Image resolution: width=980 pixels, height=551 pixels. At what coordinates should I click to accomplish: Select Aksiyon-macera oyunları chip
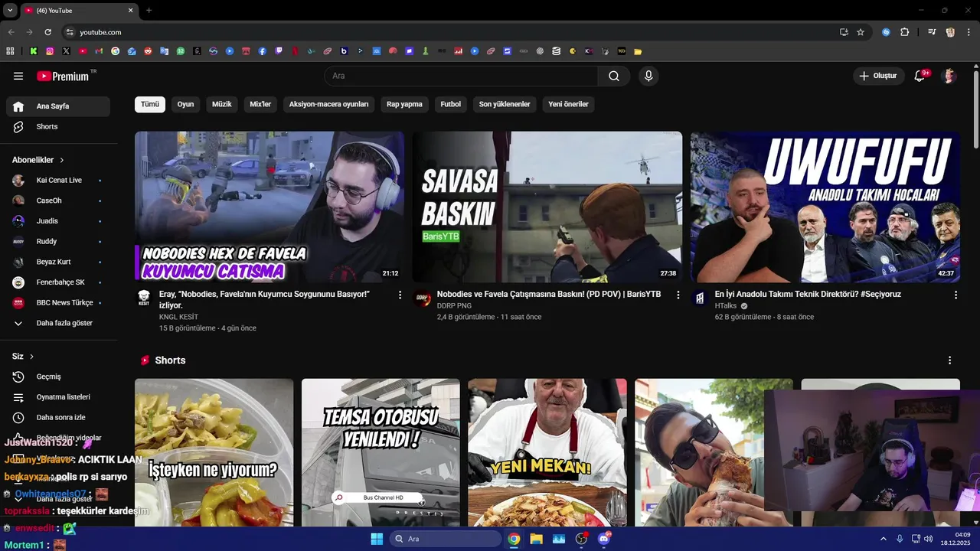(328, 104)
